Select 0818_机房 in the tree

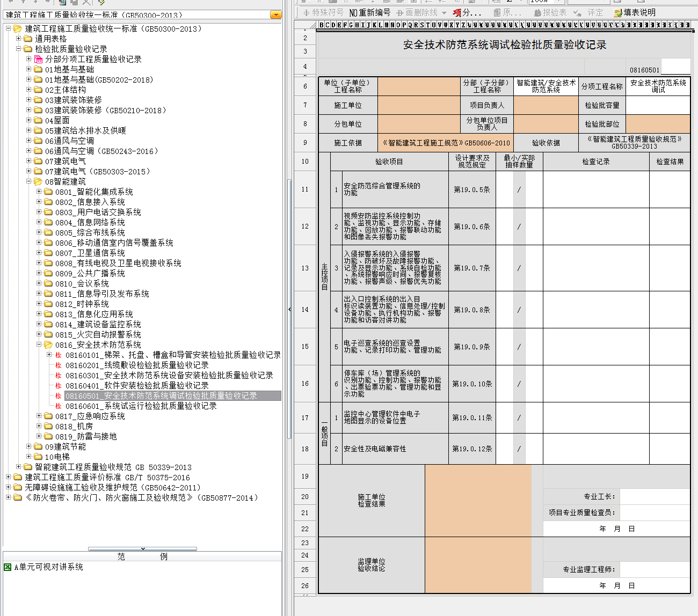pyautogui.click(x=74, y=426)
